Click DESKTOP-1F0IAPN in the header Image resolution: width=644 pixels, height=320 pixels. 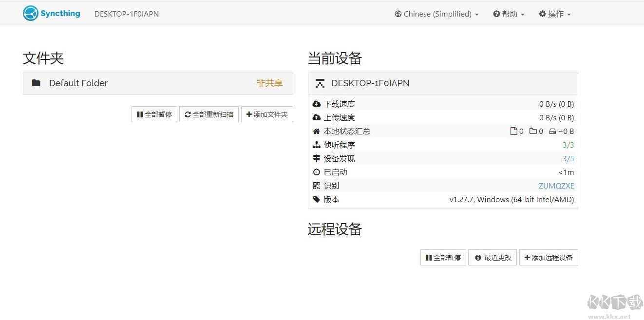pos(126,14)
